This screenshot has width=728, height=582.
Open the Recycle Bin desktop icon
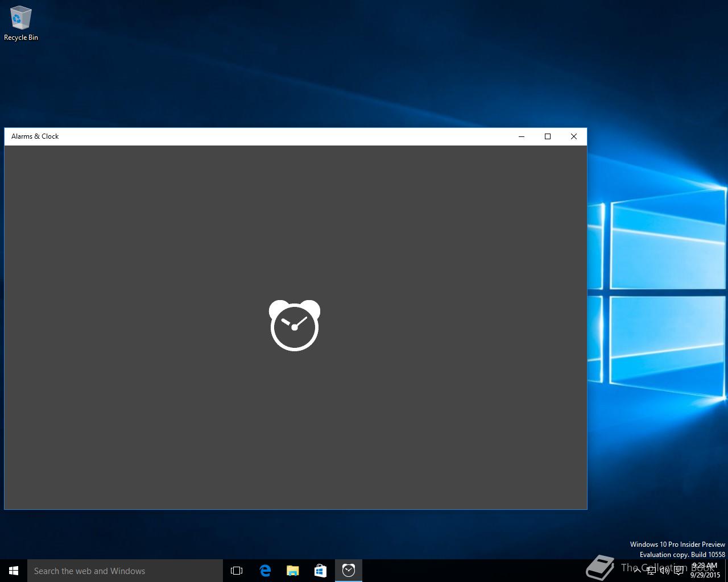click(x=21, y=23)
